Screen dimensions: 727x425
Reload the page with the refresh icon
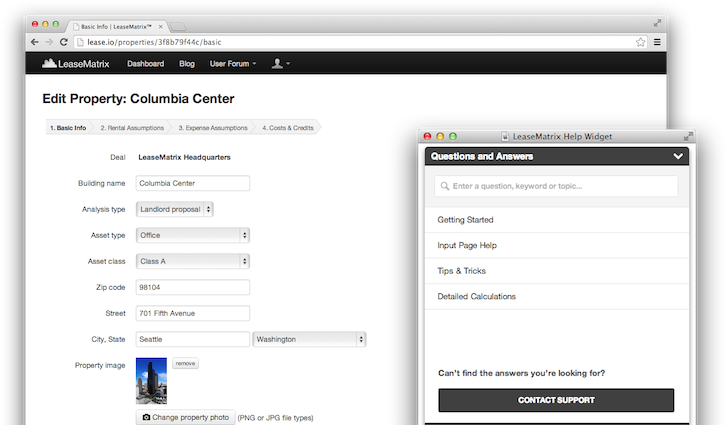pyautogui.click(x=64, y=42)
